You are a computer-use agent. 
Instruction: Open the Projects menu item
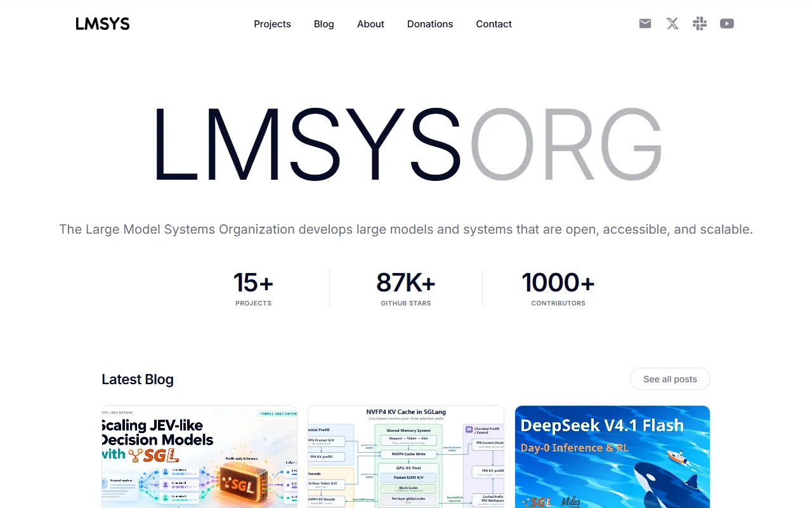click(x=272, y=24)
